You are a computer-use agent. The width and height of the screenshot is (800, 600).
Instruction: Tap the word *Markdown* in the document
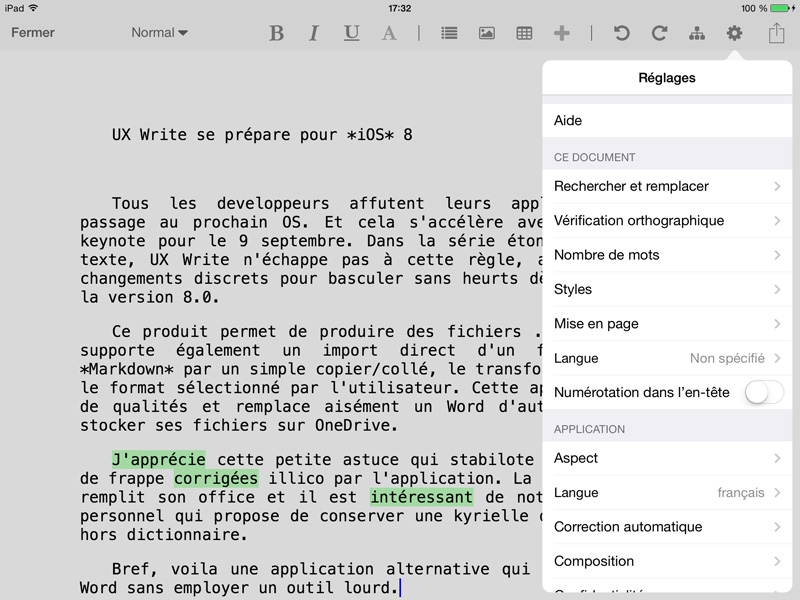point(127,369)
